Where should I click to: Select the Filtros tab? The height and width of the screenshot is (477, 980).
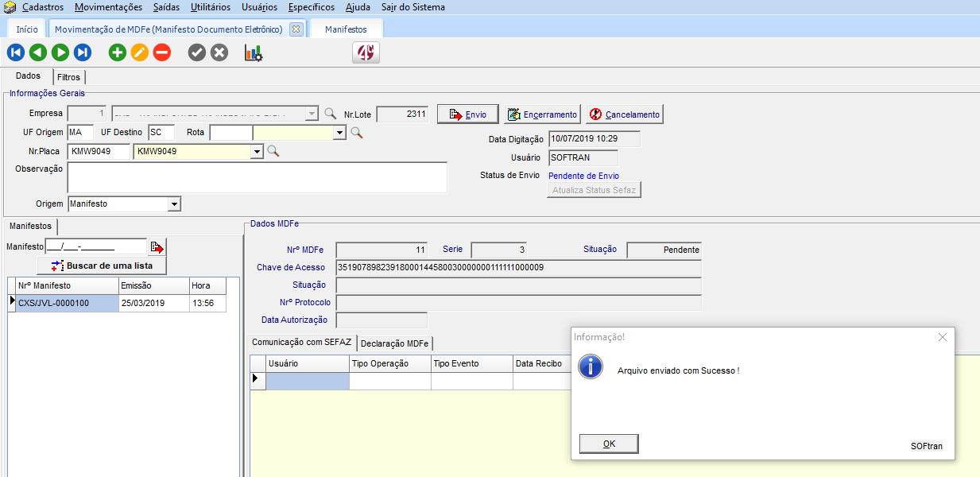[69, 77]
